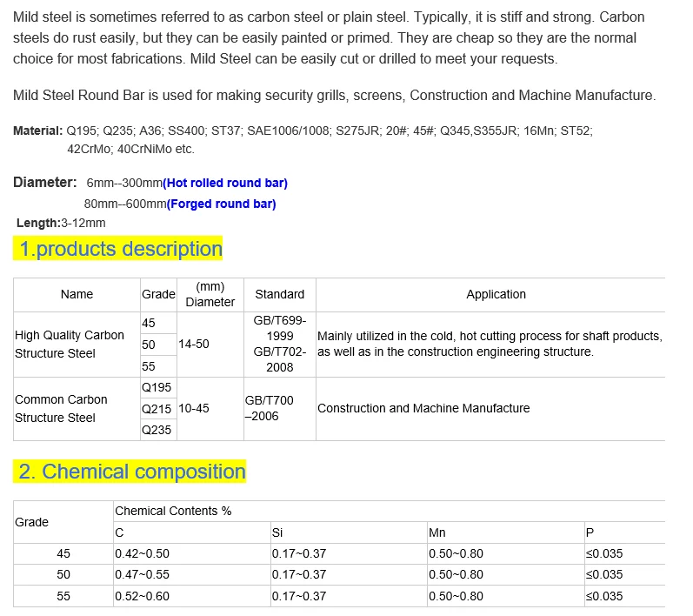
Task: Click the "GB/T700–2006" standard cell
Action: 270,409
